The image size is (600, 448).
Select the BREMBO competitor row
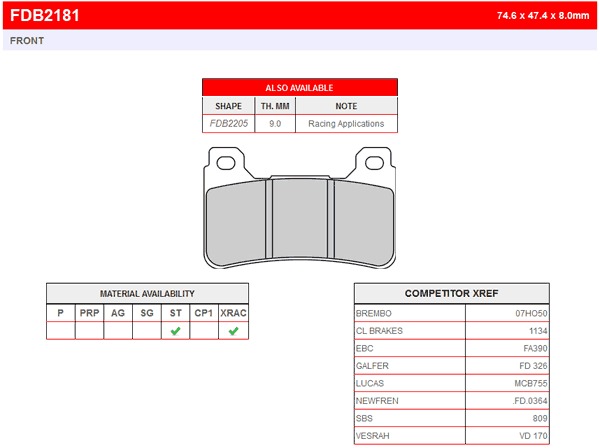[x=452, y=313]
